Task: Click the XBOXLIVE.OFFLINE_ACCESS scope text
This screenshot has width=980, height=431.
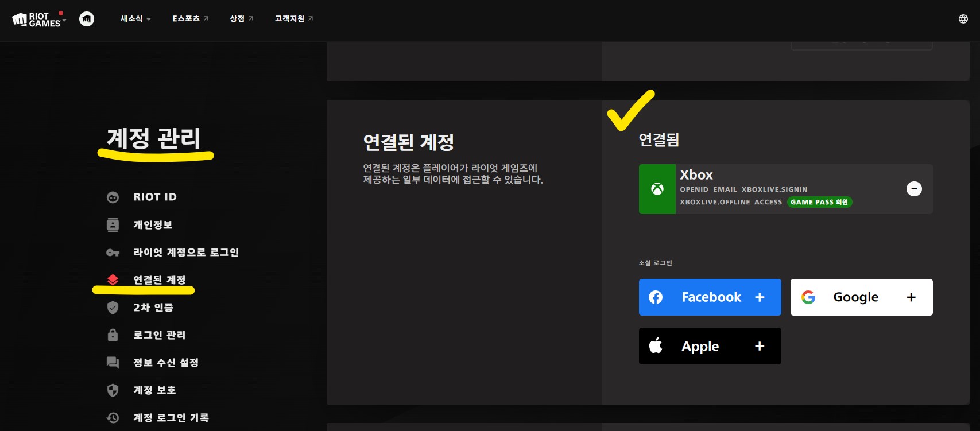Action: [x=731, y=202]
